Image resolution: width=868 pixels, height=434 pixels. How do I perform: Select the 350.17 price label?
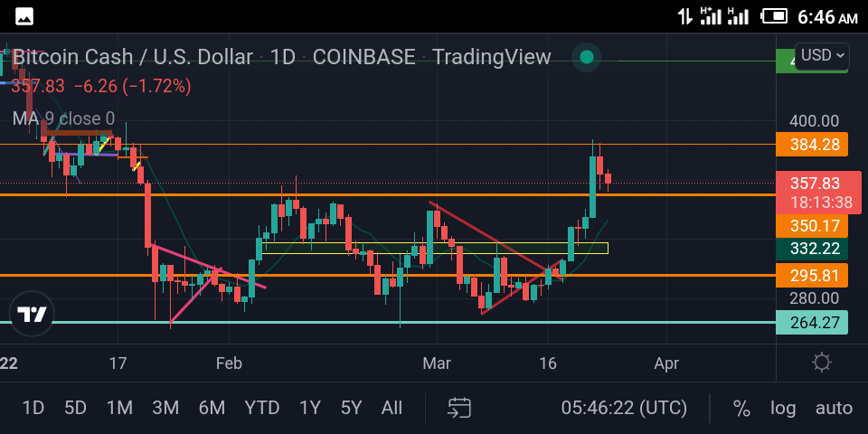812,226
